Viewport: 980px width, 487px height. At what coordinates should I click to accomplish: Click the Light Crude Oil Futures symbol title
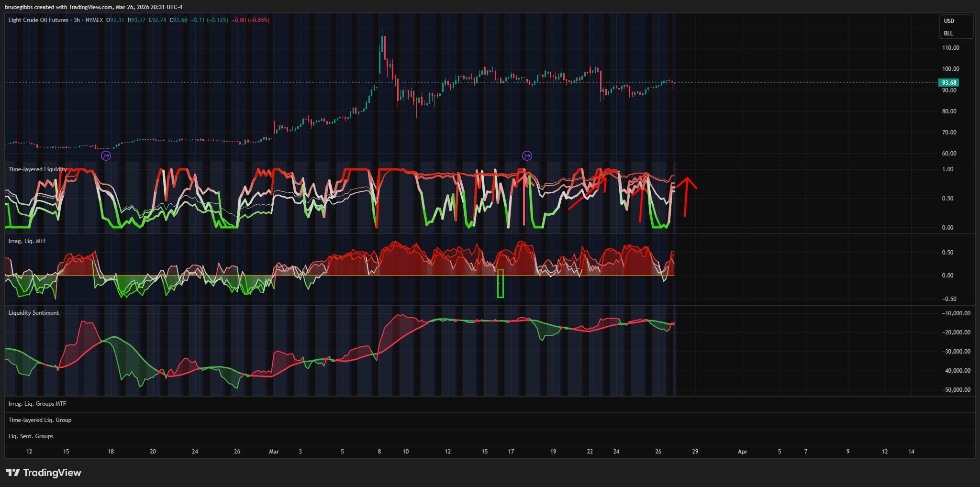tap(38, 20)
